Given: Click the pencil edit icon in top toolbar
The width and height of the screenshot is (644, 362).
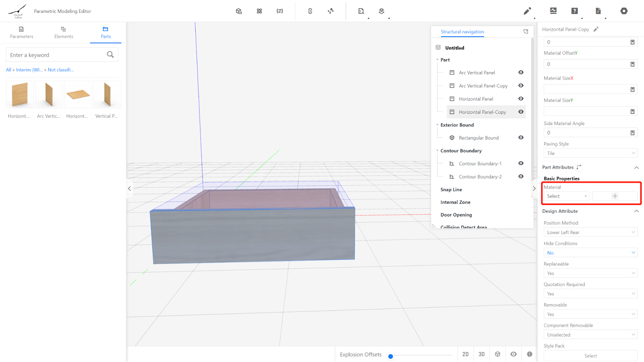Looking at the screenshot, I should point(527,11).
